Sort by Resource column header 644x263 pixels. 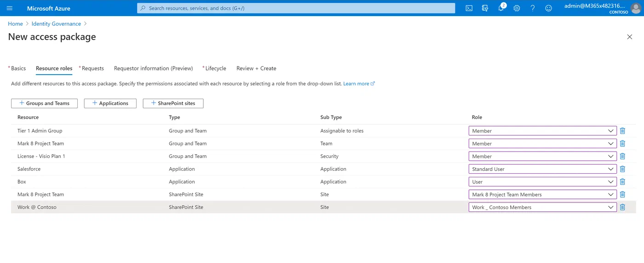[28, 117]
